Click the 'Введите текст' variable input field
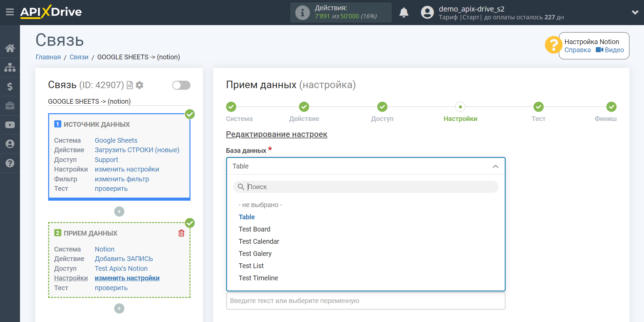This screenshot has height=322, width=644. click(366, 301)
